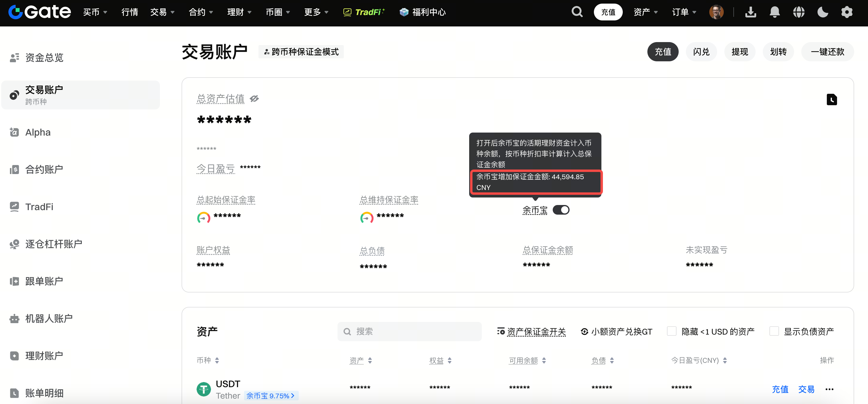Click the 提现 button
Image resolution: width=868 pixels, height=404 pixels.
point(740,52)
